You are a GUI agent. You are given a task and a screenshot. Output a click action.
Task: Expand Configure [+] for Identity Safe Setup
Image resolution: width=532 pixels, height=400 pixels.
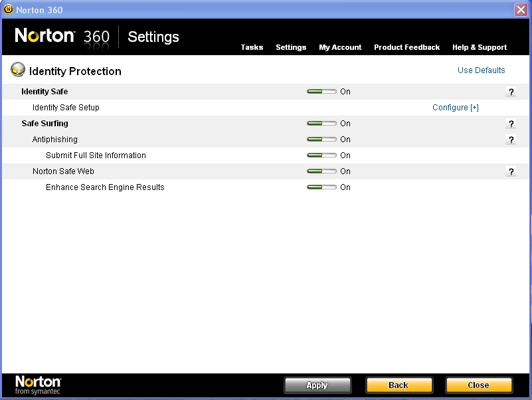[x=456, y=108]
